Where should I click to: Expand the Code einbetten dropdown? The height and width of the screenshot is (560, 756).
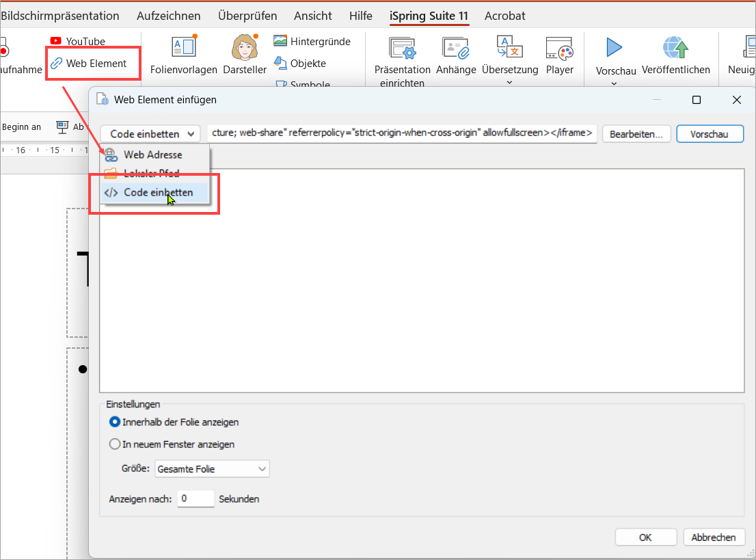coord(150,134)
